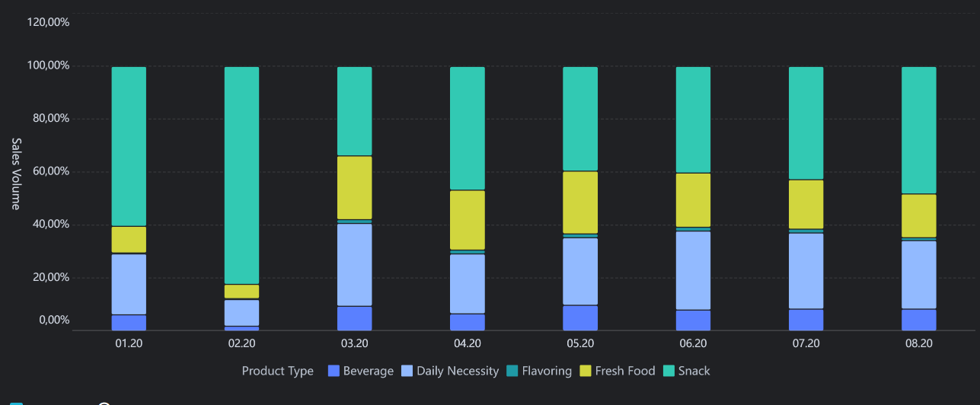This screenshot has width=980, height=405.
Task: Click the 04.20 x-axis label
Action: click(468, 344)
